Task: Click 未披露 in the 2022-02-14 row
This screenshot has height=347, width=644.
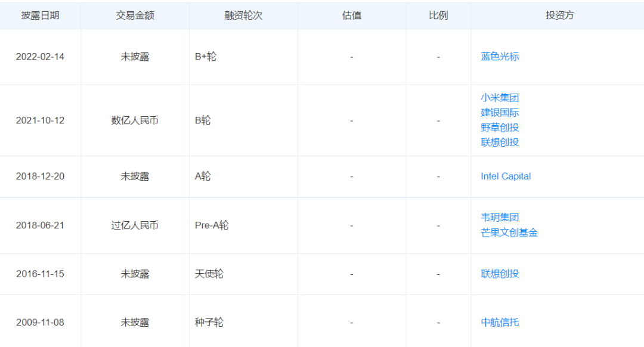Action: (x=135, y=57)
